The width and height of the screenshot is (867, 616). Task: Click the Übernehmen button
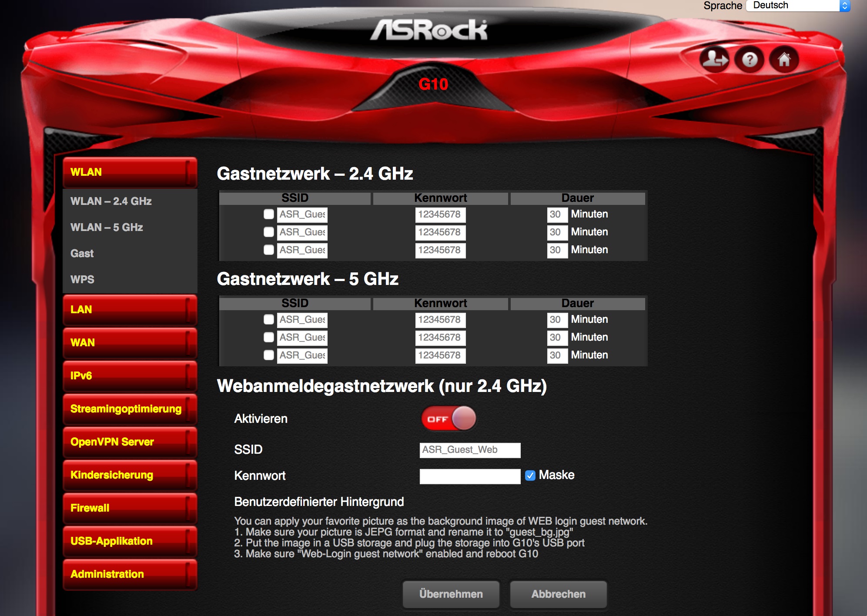click(451, 594)
